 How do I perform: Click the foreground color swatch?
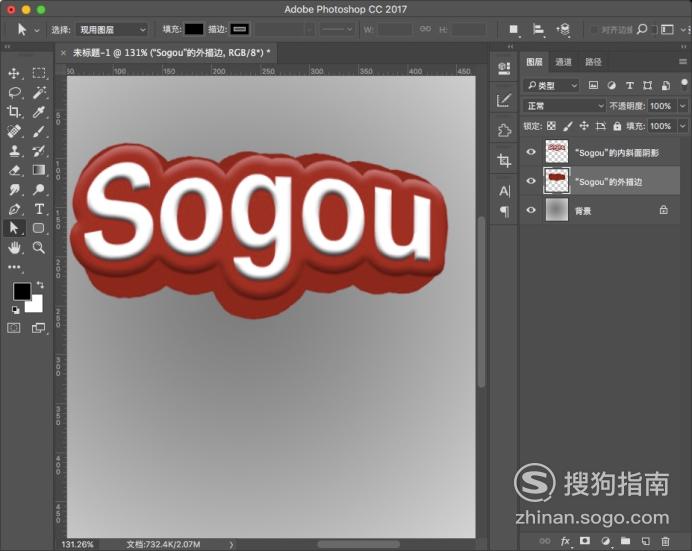22,291
